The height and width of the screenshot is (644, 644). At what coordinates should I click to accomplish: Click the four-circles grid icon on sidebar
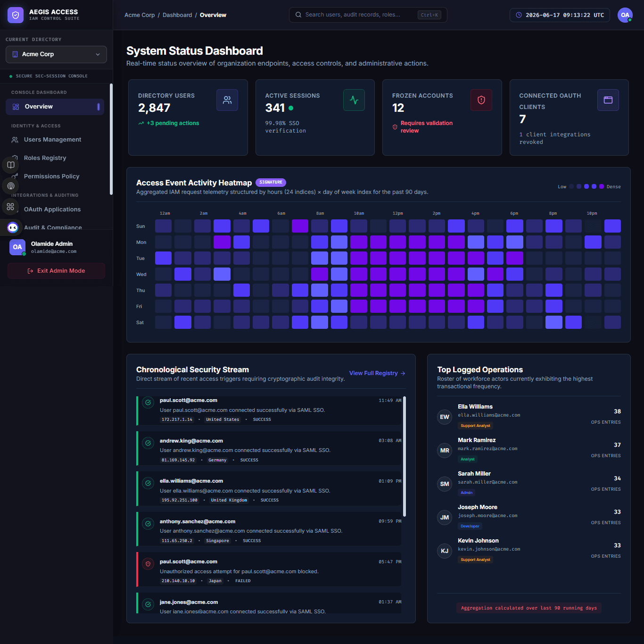coord(10,207)
